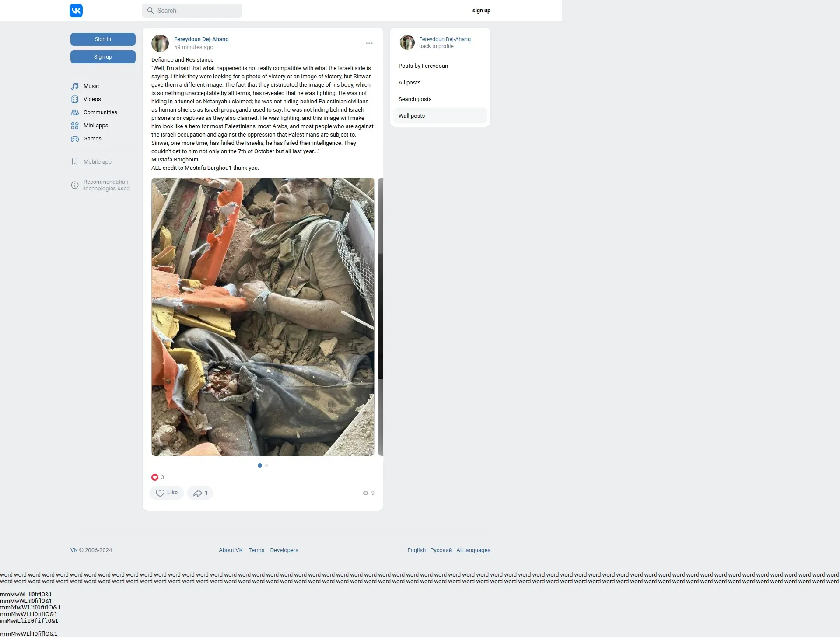
Task: Select second photo carousel dot
Action: 266,465
